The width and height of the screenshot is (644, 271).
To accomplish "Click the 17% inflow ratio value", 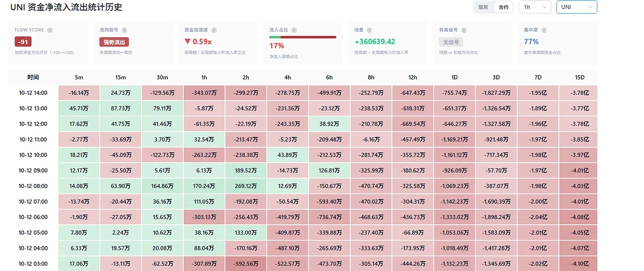I will tap(276, 46).
